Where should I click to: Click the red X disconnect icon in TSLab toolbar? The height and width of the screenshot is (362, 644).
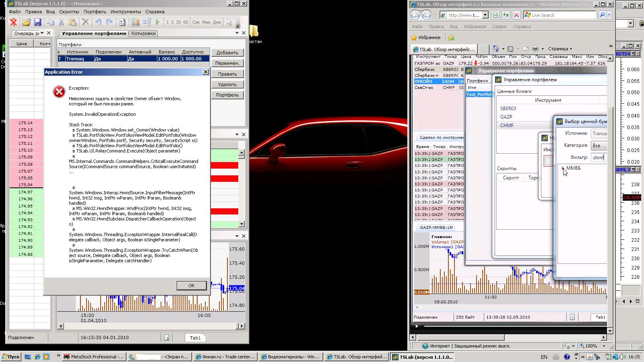(x=13, y=23)
